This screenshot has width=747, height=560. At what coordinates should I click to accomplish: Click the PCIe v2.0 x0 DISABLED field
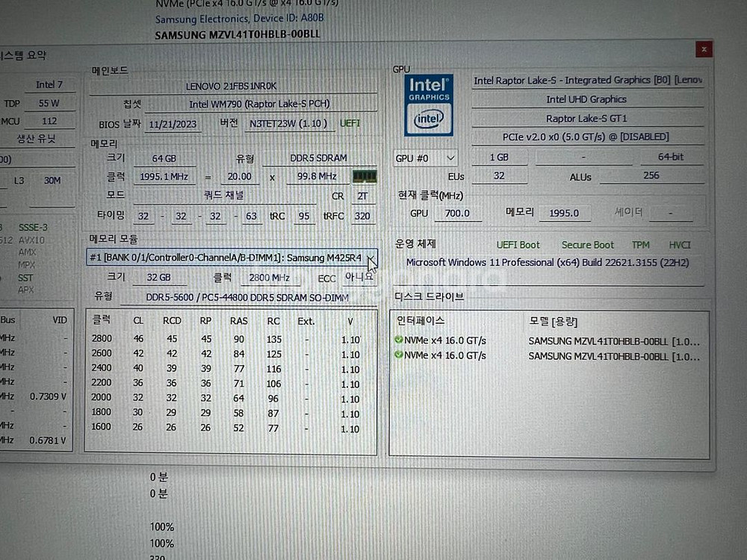586,137
